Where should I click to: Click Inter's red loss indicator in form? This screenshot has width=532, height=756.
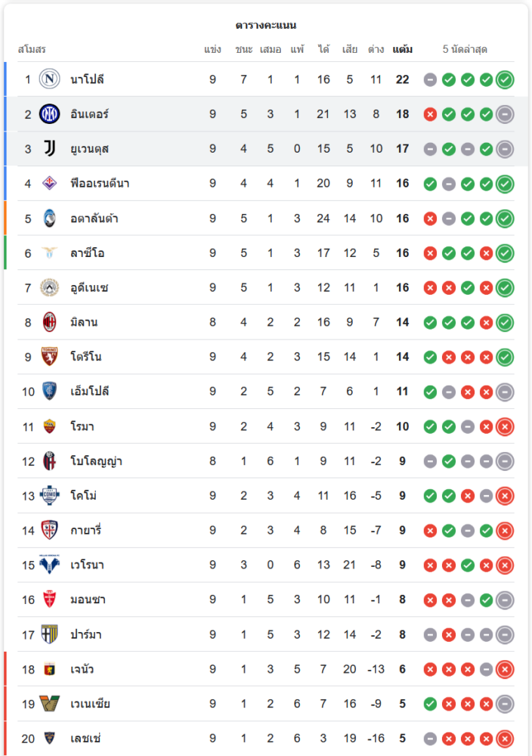pyautogui.click(x=431, y=114)
